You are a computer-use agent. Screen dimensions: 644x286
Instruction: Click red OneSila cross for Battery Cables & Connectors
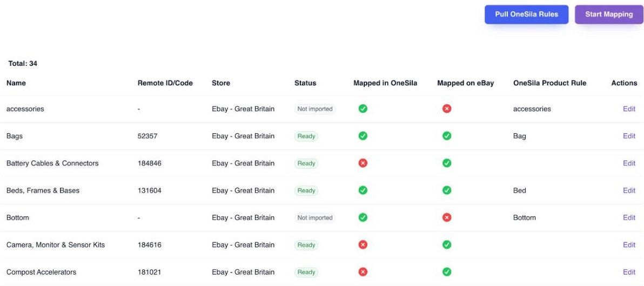click(363, 163)
